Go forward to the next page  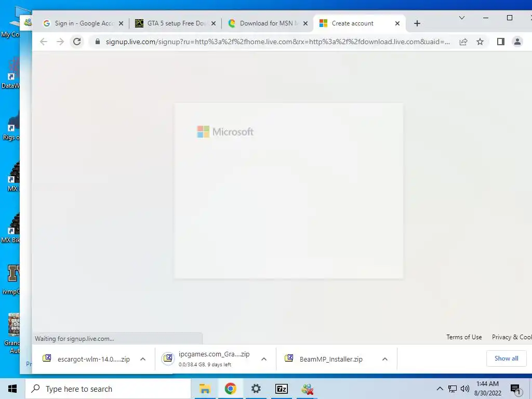point(60,42)
